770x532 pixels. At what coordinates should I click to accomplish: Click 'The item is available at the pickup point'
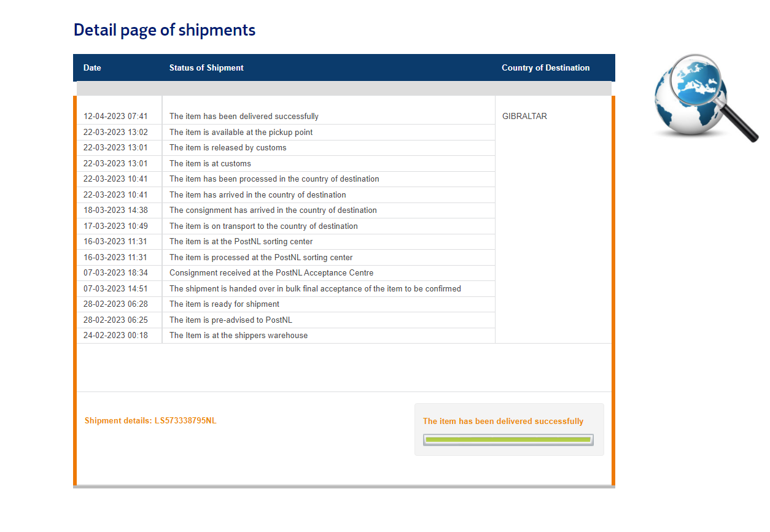[241, 133]
